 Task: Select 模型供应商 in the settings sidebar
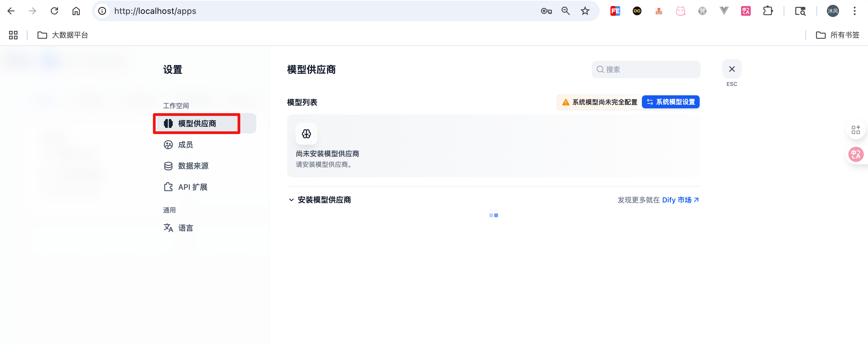click(x=196, y=123)
